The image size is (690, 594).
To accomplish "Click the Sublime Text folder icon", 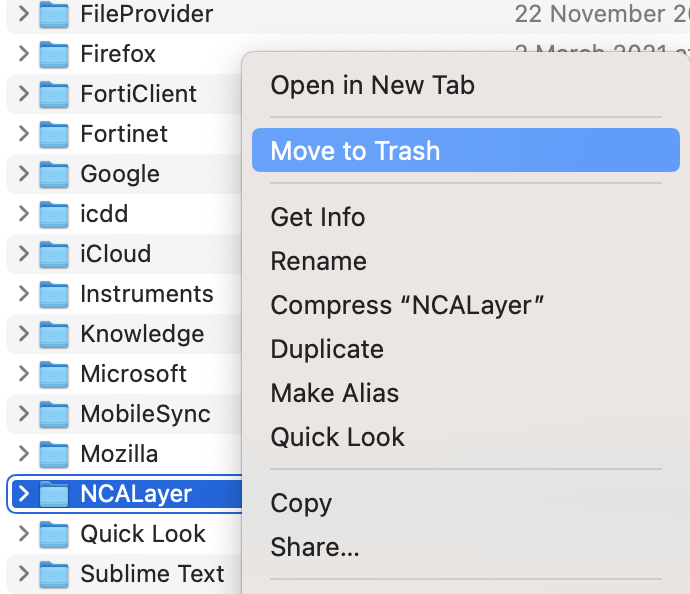I will (53, 574).
